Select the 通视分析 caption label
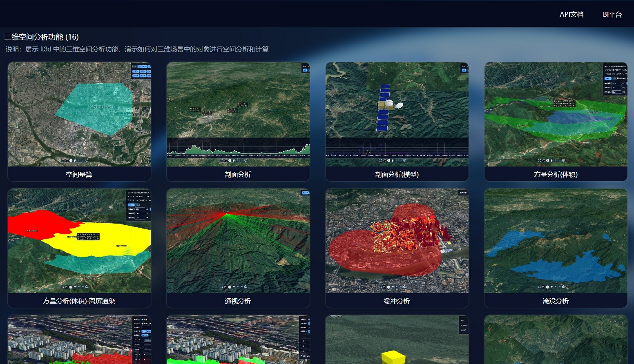 click(238, 301)
